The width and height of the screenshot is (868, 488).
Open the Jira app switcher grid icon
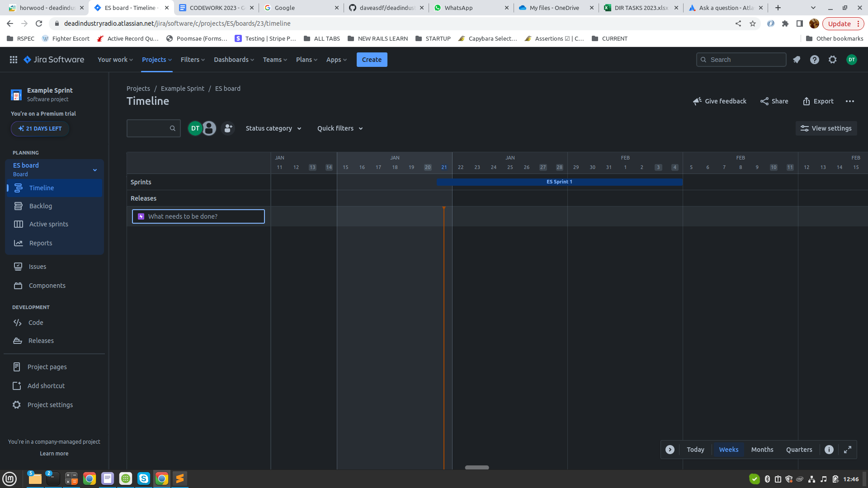pos(14,60)
